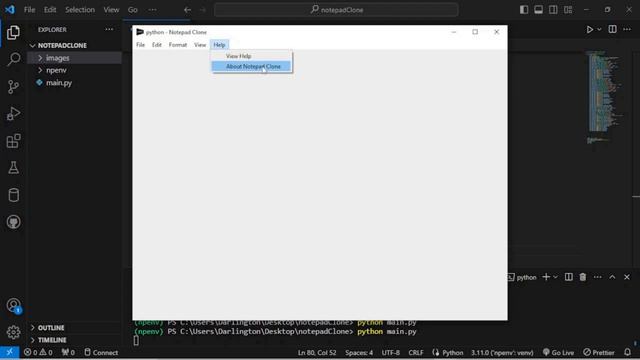Open the Extensions view
The width and height of the screenshot is (640, 360).
click(x=13, y=141)
